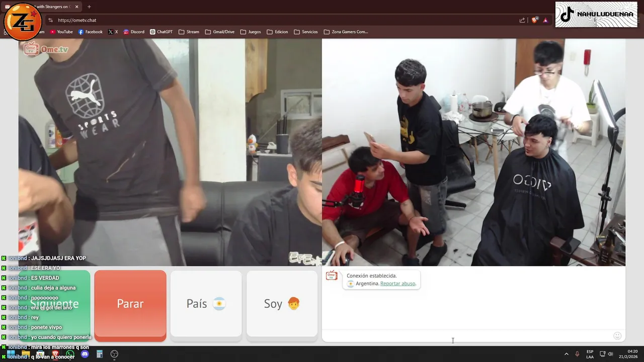Open the YouTube bookmark
Screen dimensions: 644x362
pos(61,32)
